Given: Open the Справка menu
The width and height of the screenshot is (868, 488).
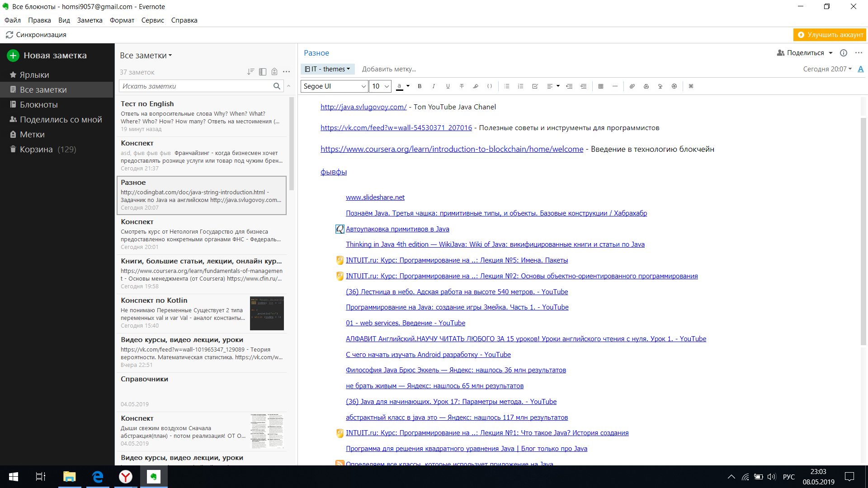Looking at the screenshot, I should 184,20.
